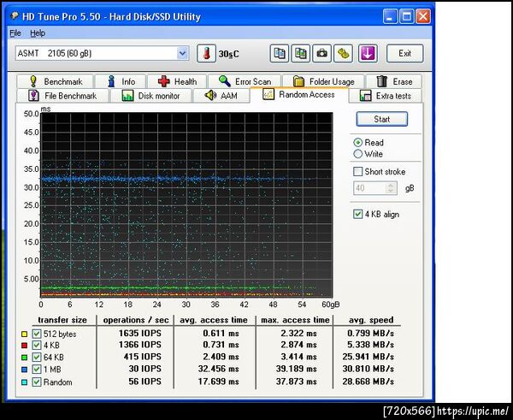Click the 30°C temperature reading
The width and height of the screenshot is (513, 420).
click(x=228, y=54)
